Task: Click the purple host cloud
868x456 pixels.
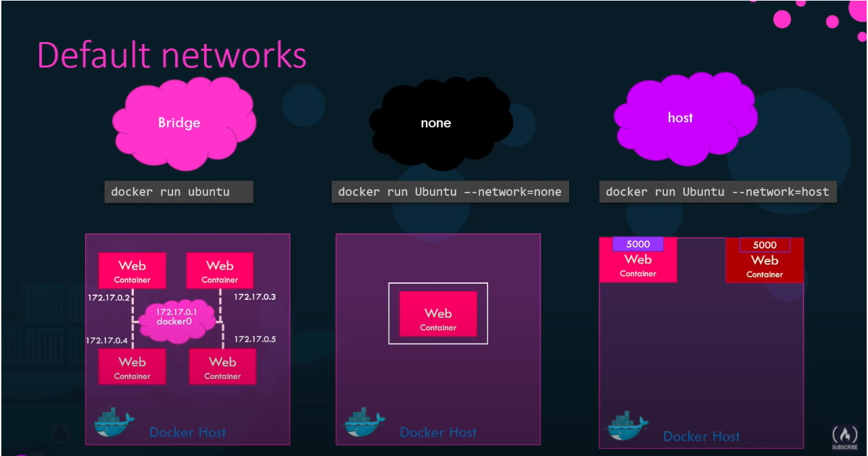Action: (680, 118)
